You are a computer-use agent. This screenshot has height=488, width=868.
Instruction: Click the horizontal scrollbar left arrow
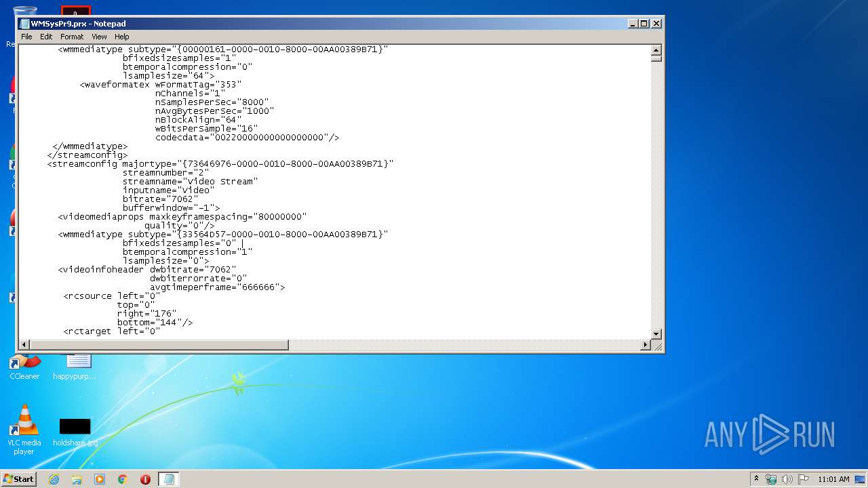click(x=24, y=345)
